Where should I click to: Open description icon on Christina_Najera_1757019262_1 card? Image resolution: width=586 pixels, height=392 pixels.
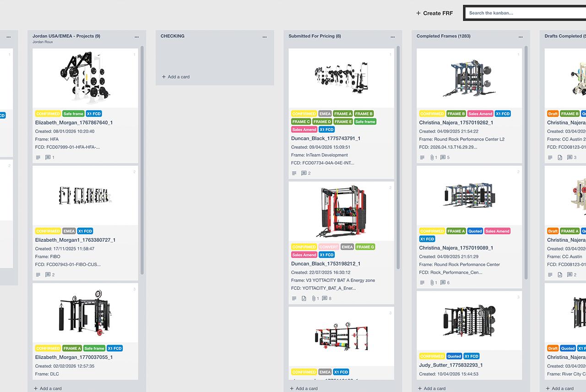[422, 158]
